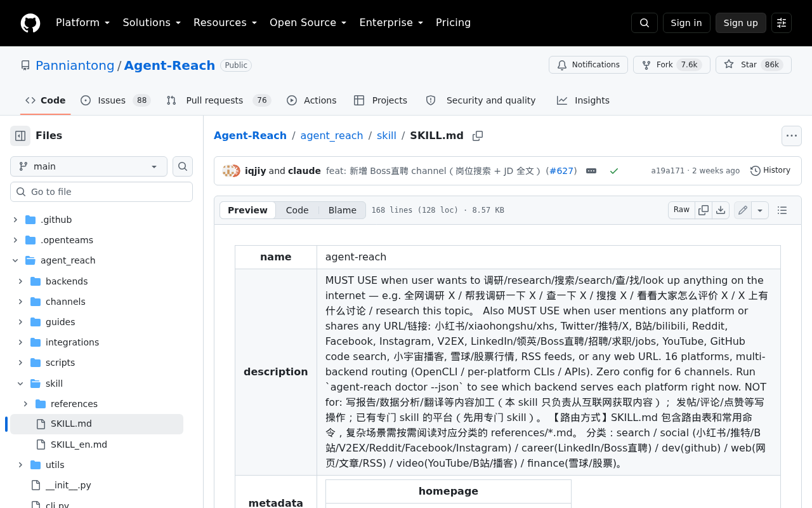The height and width of the screenshot is (508, 812).
Task: Collapse file tree panel icon
Action: 20,136
